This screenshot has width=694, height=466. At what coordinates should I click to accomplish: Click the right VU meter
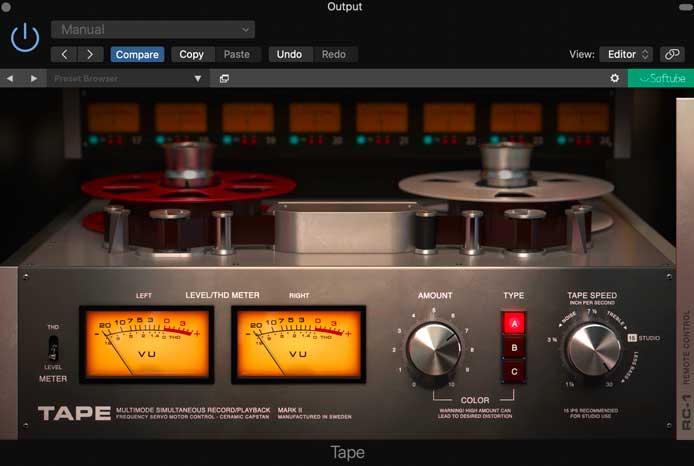pyautogui.click(x=299, y=344)
